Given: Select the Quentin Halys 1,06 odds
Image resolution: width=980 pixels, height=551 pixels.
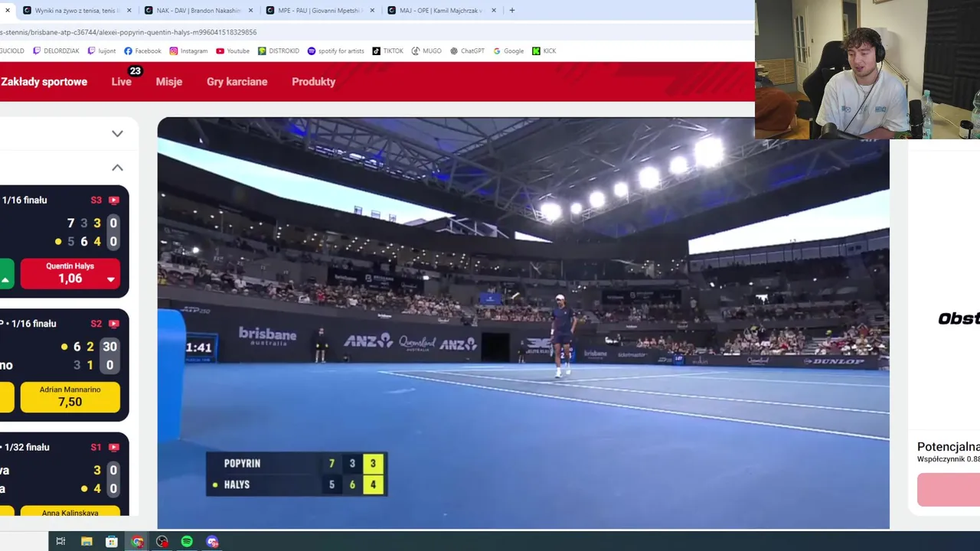Looking at the screenshot, I should (x=70, y=273).
